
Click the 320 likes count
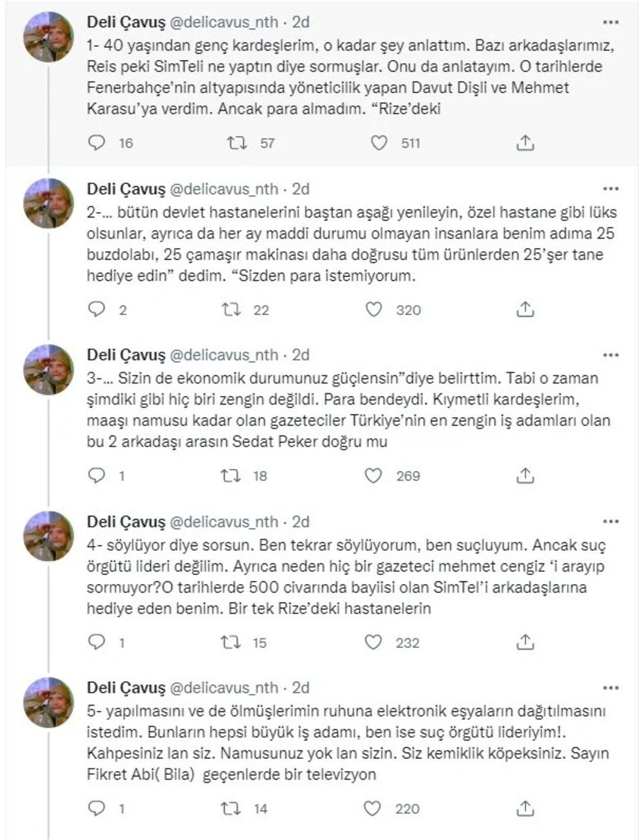(x=408, y=309)
